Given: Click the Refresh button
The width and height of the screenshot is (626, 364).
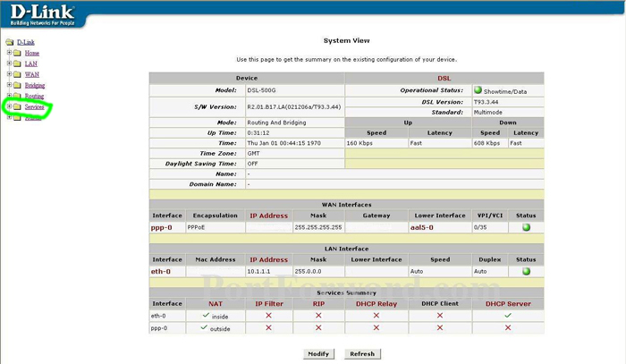Looking at the screenshot, I should 362,353.
